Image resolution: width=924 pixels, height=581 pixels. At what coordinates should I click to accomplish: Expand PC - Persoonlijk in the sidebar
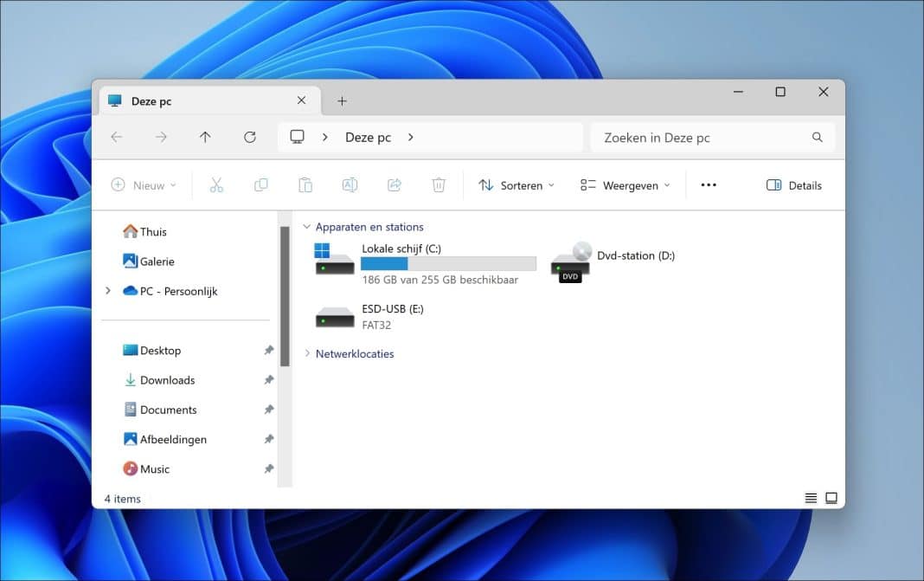(x=107, y=291)
